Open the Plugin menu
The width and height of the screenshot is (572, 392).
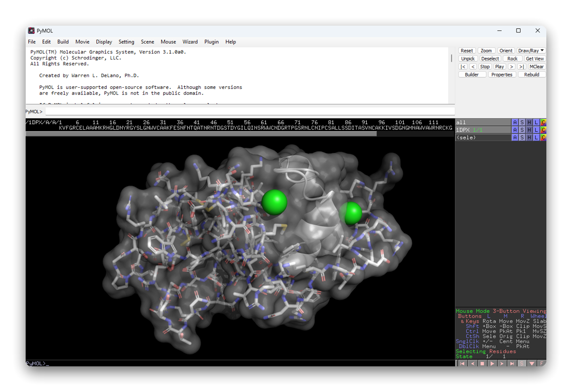(x=211, y=42)
